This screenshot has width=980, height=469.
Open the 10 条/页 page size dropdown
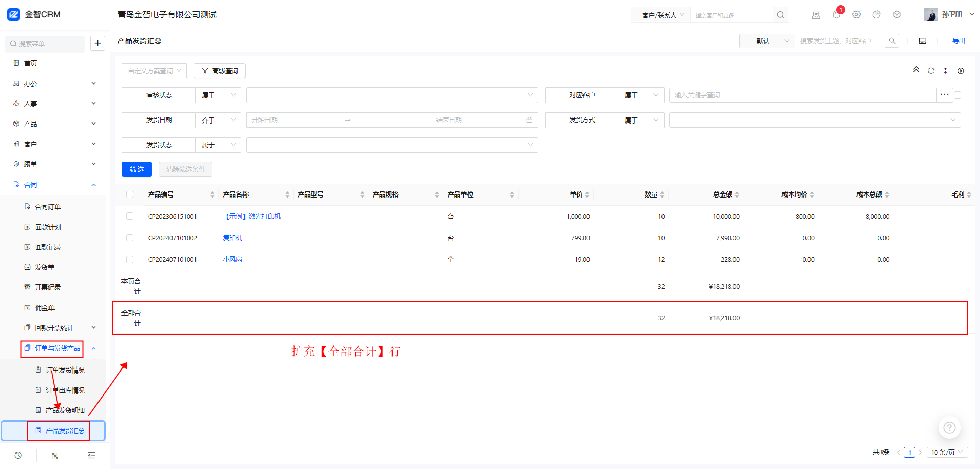point(947,452)
